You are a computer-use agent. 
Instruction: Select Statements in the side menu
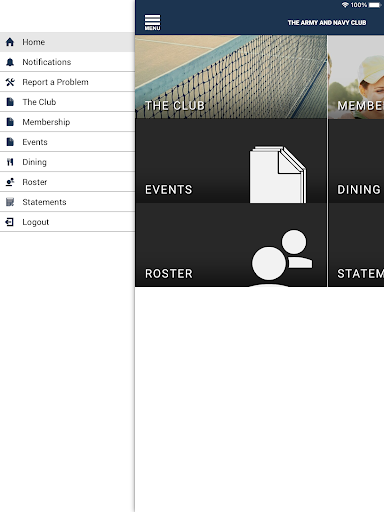tap(67, 202)
